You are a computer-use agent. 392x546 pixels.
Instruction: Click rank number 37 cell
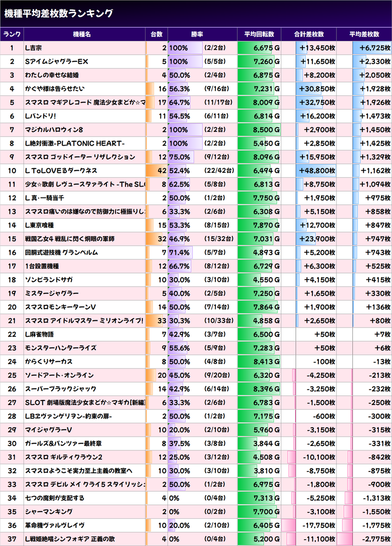click(x=12, y=539)
